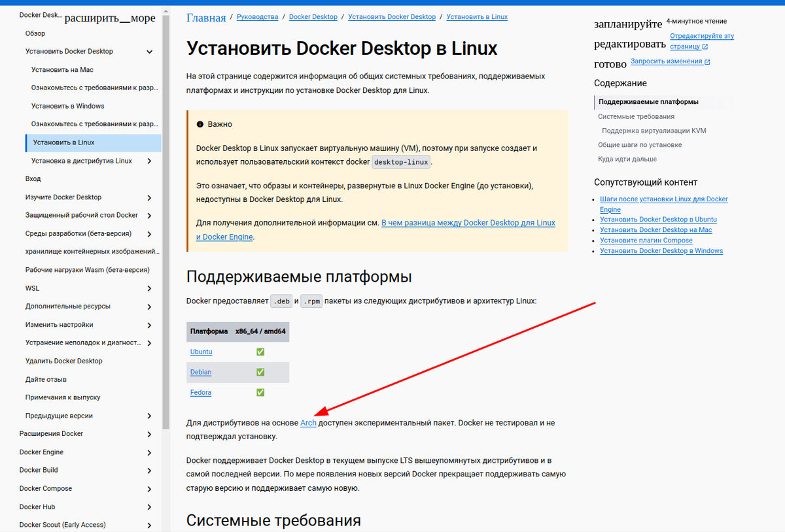
Task: Click the Arch distribution link
Action: coord(308,423)
